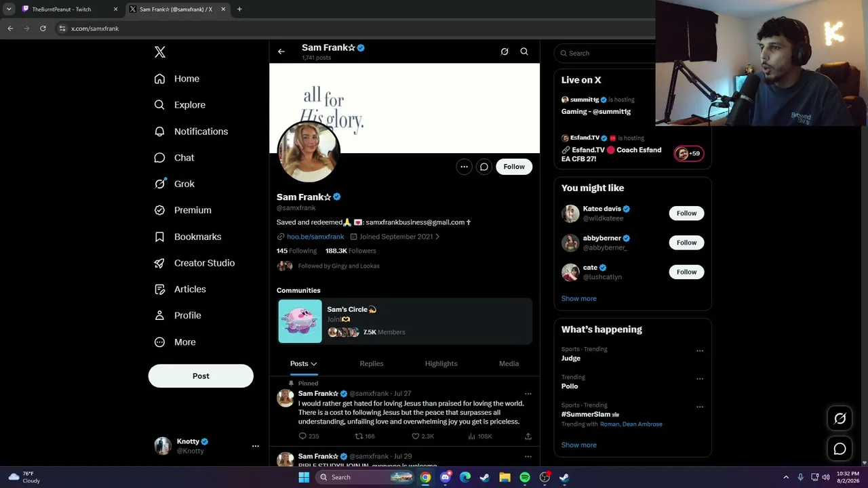The width and height of the screenshot is (868, 488).
Task: Click the chevron after Joined September 2021
Action: coord(437,237)
